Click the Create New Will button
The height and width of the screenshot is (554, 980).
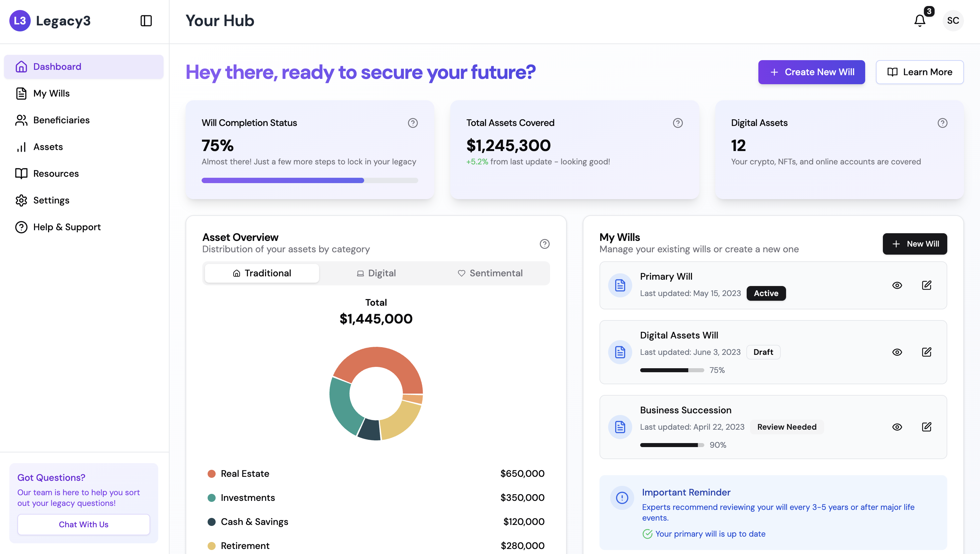pos(811,72)
